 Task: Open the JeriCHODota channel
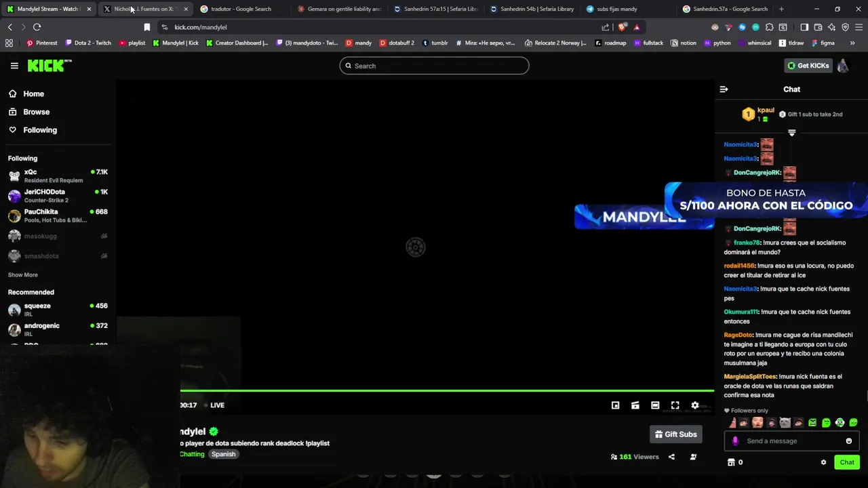tap(58, 196)
